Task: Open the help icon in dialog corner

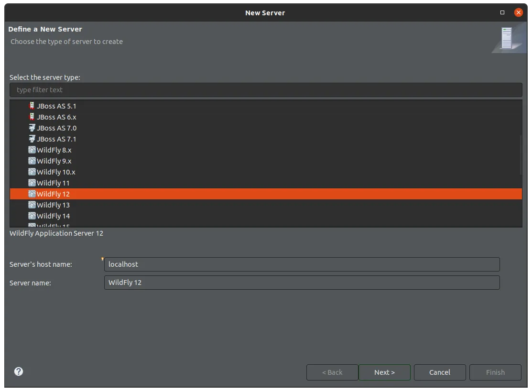Action: (19, 371)
